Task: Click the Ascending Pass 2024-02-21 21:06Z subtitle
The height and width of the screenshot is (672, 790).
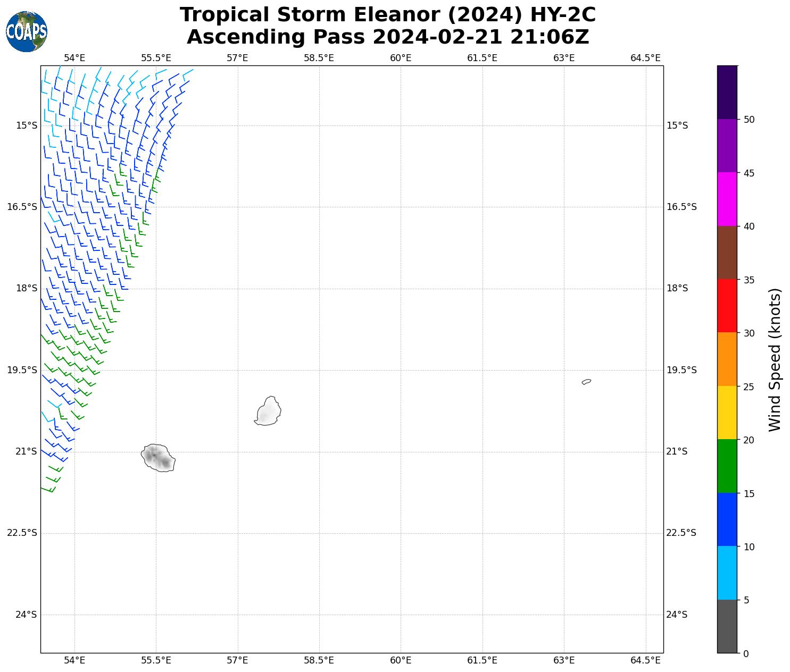Action: (x=387, y=37)
